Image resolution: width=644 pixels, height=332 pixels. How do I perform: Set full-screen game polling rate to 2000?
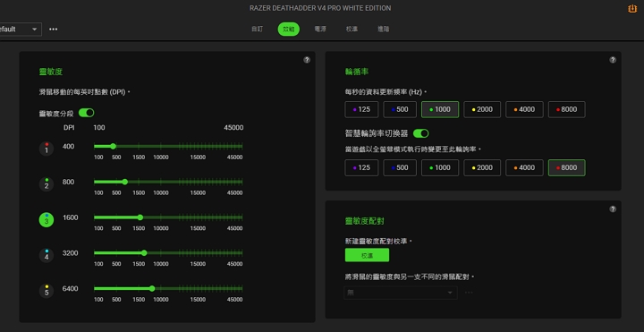point(482,167)
